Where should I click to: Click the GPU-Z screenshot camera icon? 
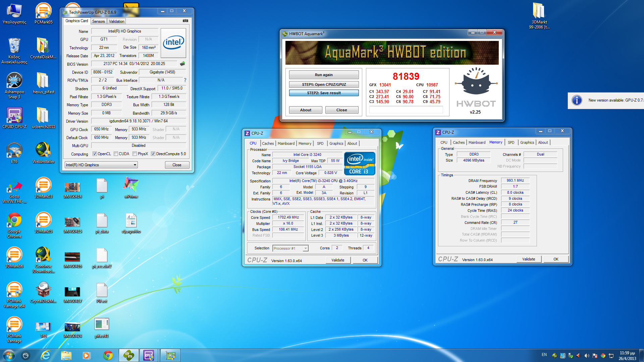[x=185, y=21]
